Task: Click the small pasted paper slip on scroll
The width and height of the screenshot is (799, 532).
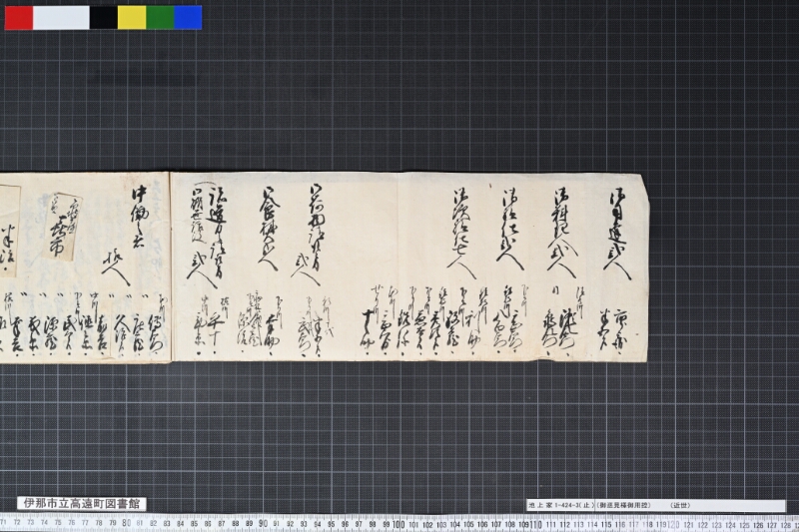Action: [x=63, y=227]
